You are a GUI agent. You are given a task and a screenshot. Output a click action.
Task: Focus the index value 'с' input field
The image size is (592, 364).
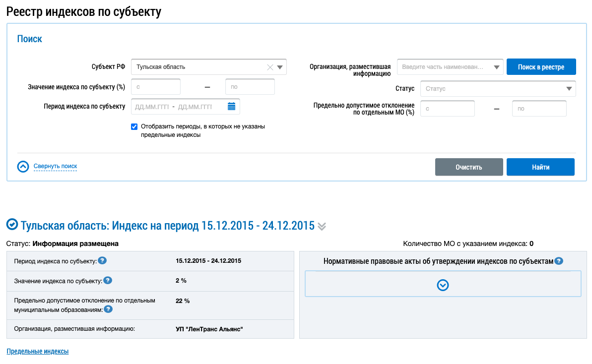pyautogui.click(x=155, y=87)
